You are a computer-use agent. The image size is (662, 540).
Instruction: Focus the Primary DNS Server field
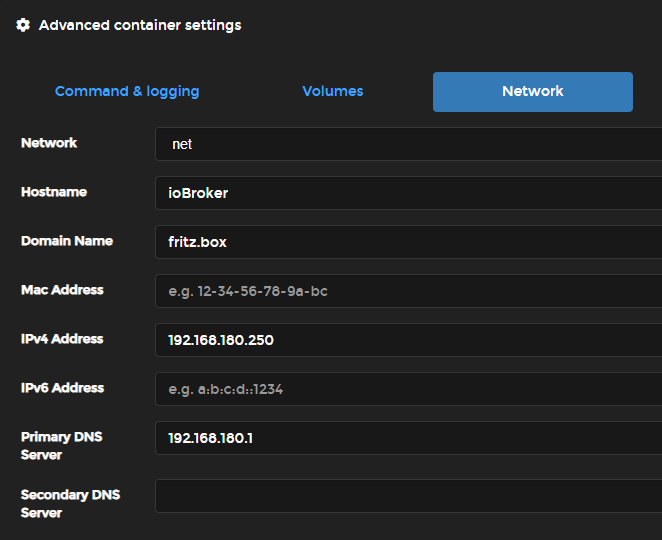click(409, 438)
